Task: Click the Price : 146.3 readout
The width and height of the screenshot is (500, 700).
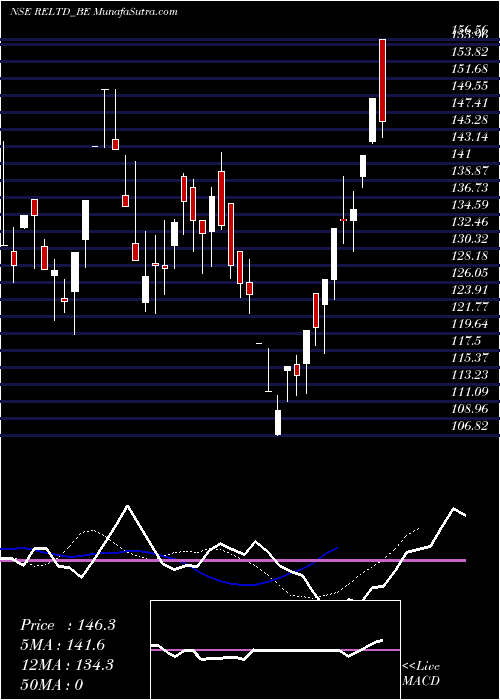Action: click(68, 625)
